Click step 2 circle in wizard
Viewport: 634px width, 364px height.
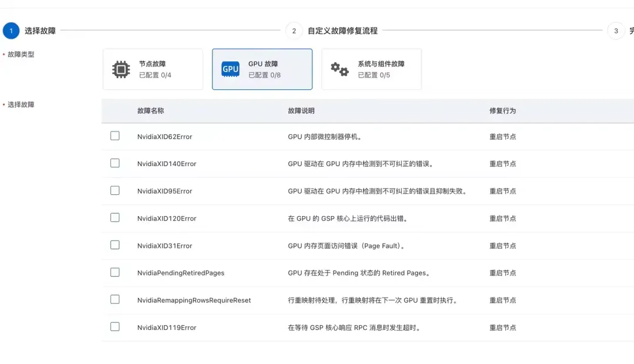[x=294, y=31]
